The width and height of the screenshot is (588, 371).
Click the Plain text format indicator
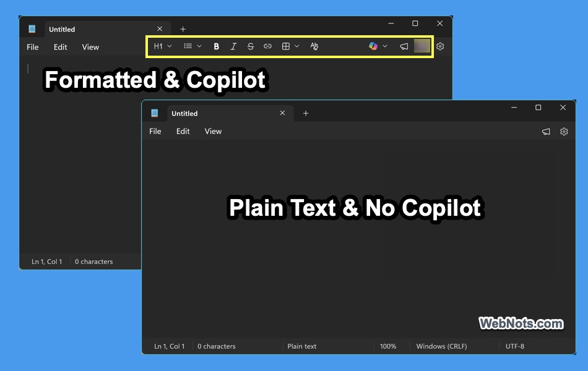(x=302, y=346)
